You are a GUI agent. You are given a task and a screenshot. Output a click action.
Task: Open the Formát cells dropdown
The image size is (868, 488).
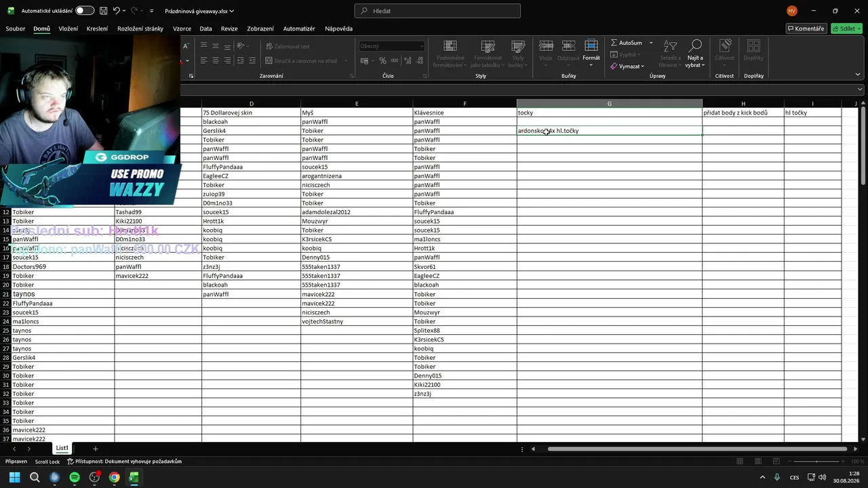(x=591, y=53)
